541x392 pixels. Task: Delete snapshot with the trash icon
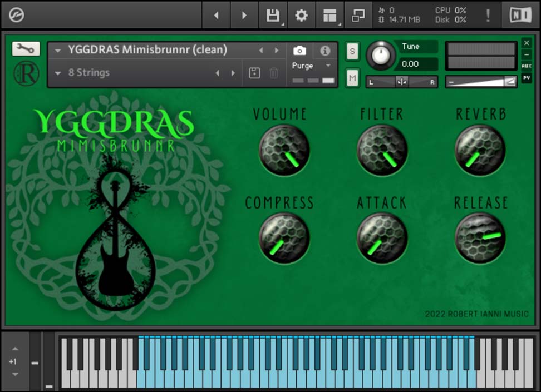[x=274, y=73]
